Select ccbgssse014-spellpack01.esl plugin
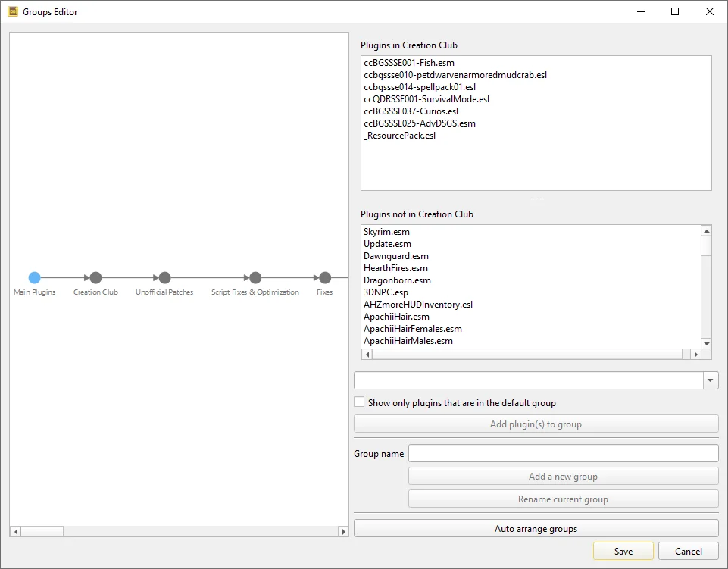The image size is (728, 569). 420,87
